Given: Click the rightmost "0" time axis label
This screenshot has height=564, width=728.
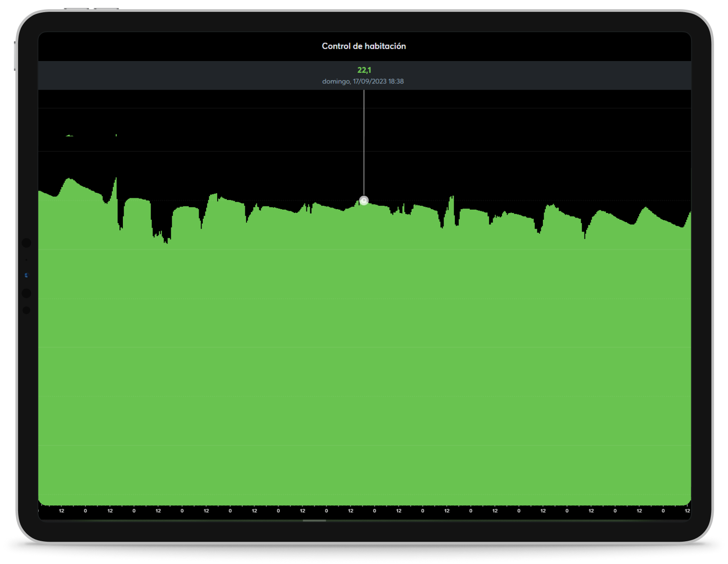Looking at the screenshot, I should point(663,511).
